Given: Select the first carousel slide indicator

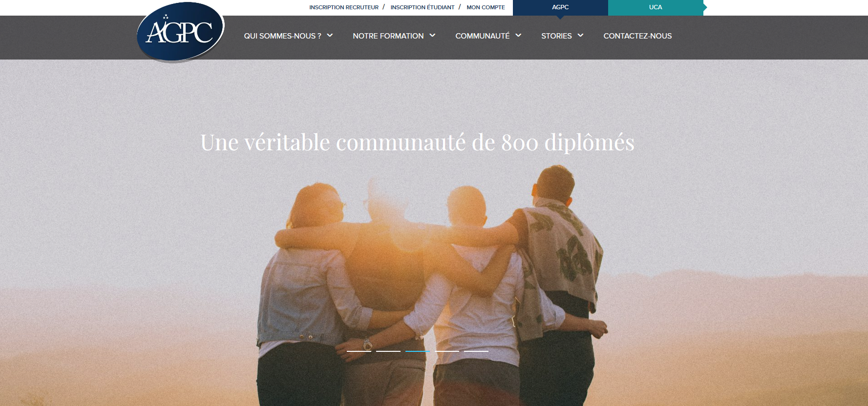Looking at the screenshot, I should 359,351.
